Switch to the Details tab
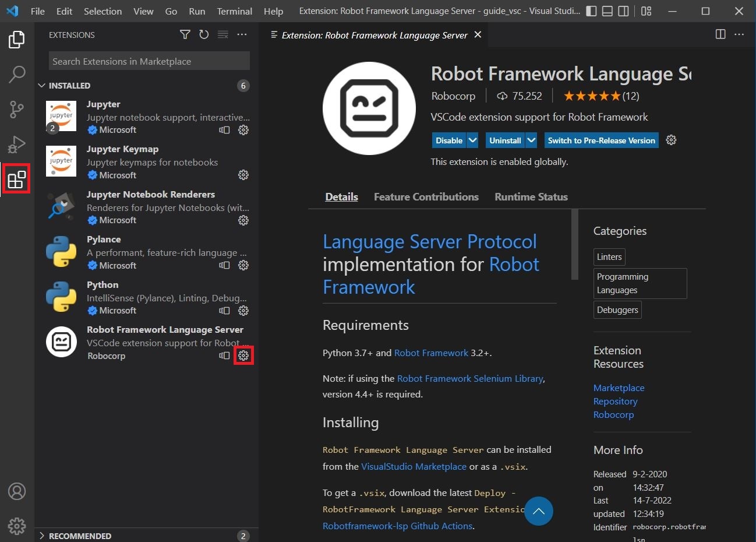 [x=341, y=197]
